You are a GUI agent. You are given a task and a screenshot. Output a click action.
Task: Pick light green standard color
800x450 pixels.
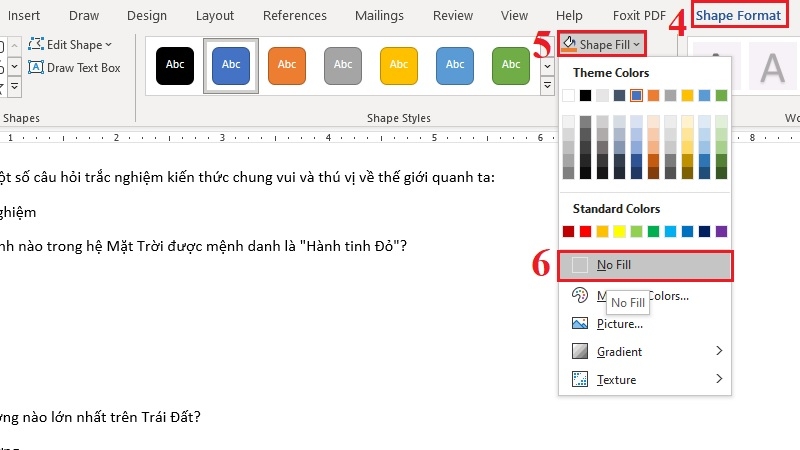click(636, 232)
